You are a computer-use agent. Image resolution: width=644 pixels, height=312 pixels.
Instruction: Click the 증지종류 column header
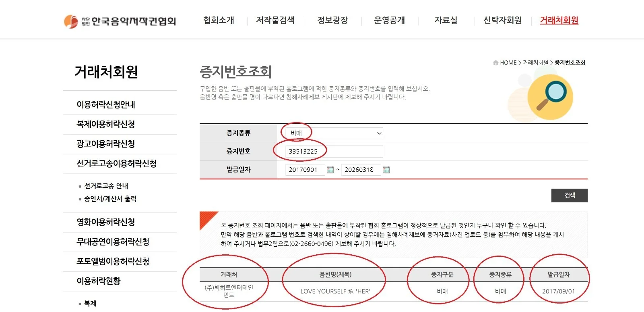tap(500, 275)
